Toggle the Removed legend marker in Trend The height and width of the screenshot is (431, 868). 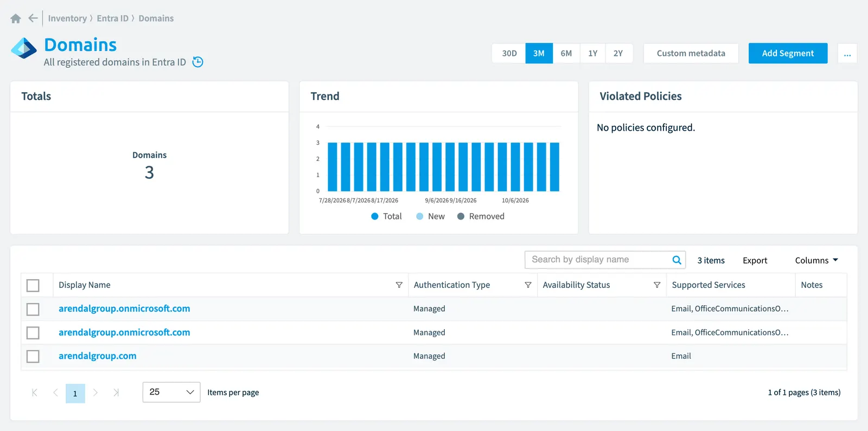[x=461, y=216]
